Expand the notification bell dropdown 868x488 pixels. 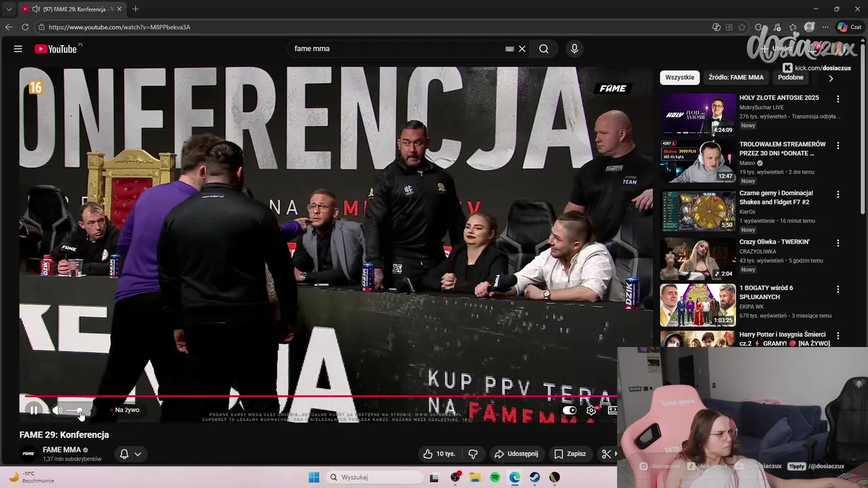point(130,454)
